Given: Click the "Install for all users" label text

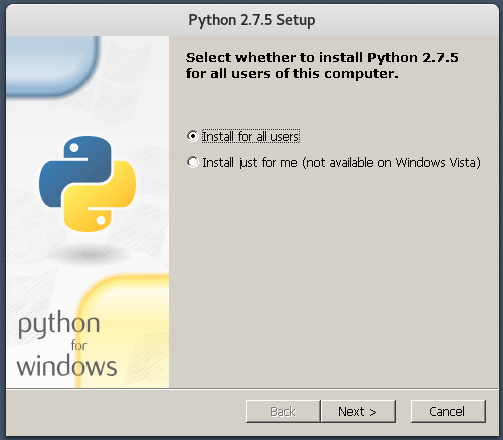Looking at the screenshot, I should pyautogui.click(x=251, y=136).
